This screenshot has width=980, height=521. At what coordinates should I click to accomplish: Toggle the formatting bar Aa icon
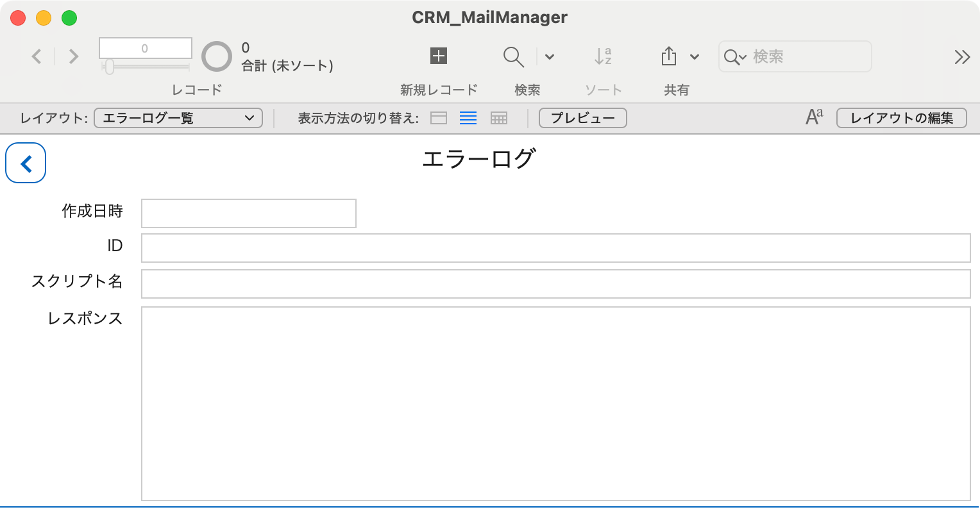tap(815, 117)
